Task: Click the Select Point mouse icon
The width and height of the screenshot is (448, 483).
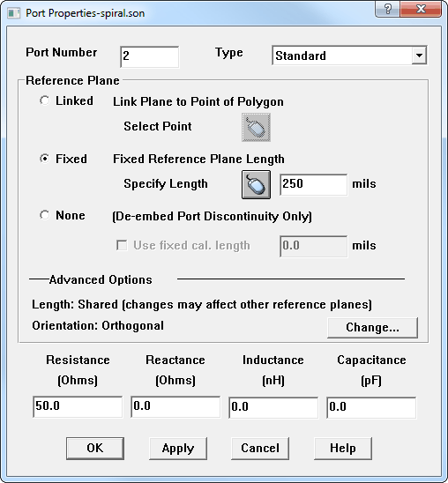Action: [256, 127]
